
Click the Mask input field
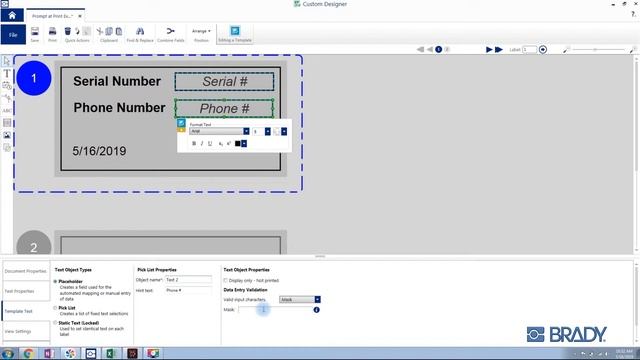click(275, 310)
